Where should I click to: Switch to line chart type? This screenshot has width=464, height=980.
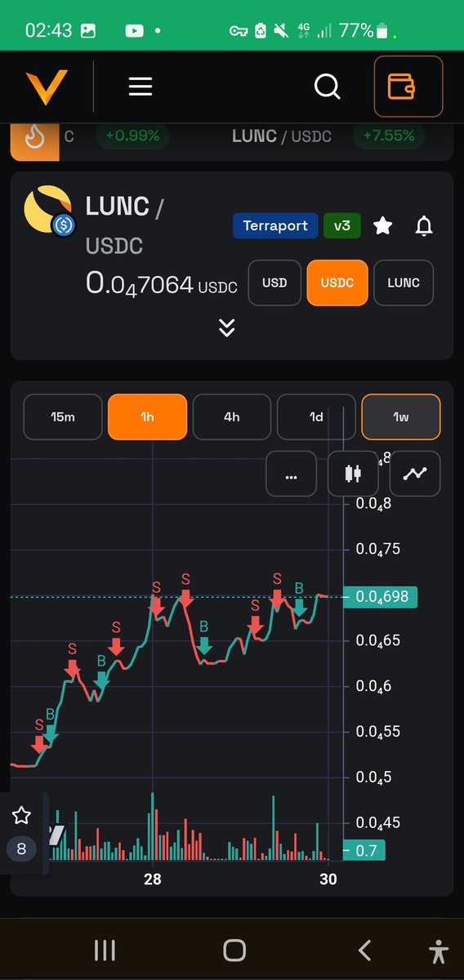click(x=415, y=473)
